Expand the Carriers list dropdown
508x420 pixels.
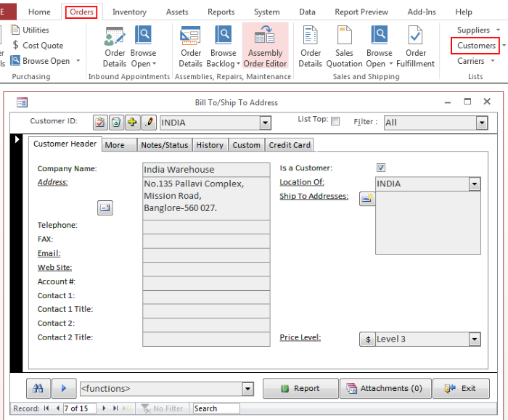493,61
